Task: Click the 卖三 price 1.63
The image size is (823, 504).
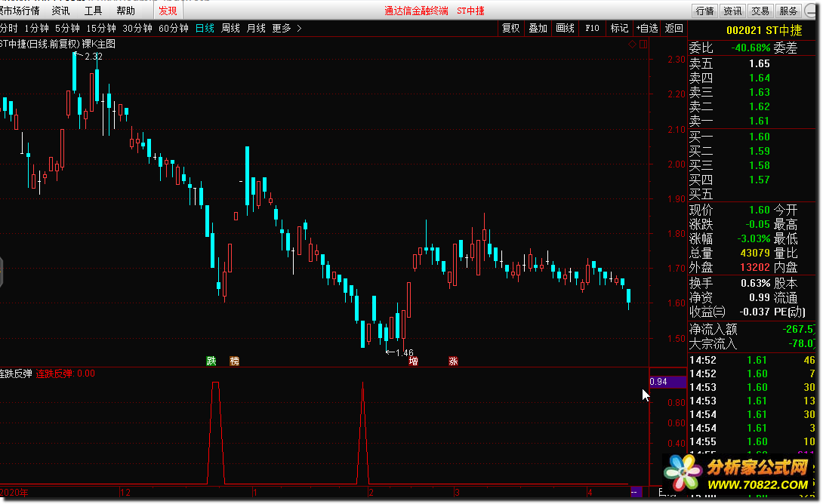Action: pyautogui.click(x=760, y=92)
